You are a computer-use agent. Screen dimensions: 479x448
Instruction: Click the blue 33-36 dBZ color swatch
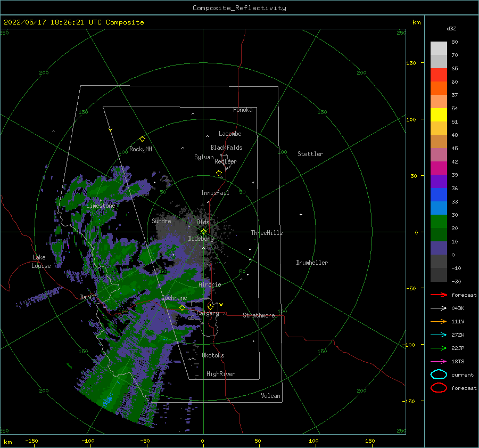click(x=439, y=194)
